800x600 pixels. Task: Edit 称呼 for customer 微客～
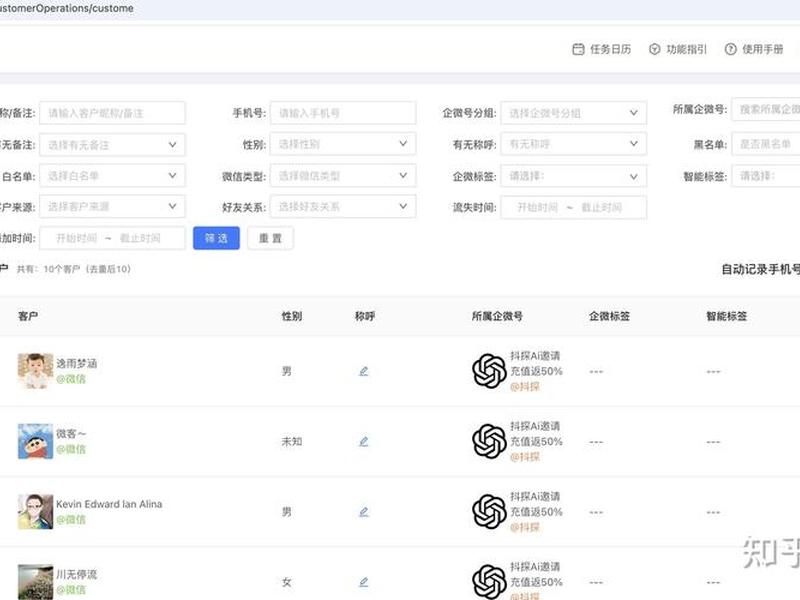click(x=363, y=441)
